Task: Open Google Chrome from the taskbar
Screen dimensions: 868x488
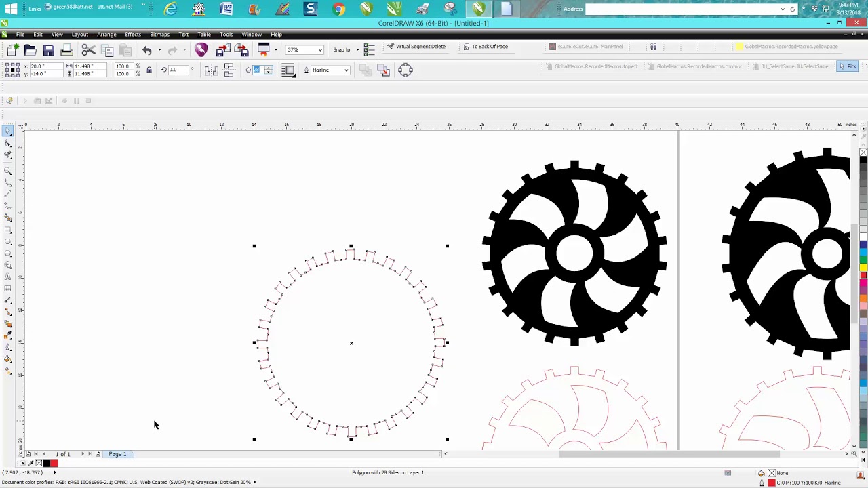Action: click(338, 9)
